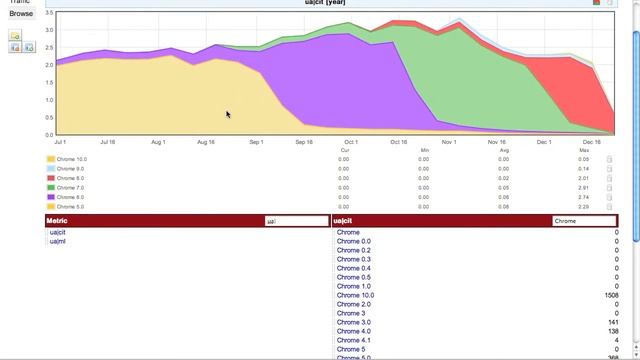Screen dimensions: 640x360
Task: Click the Min column header in legend
Action: pyautogui.click(x=424, y=150)
